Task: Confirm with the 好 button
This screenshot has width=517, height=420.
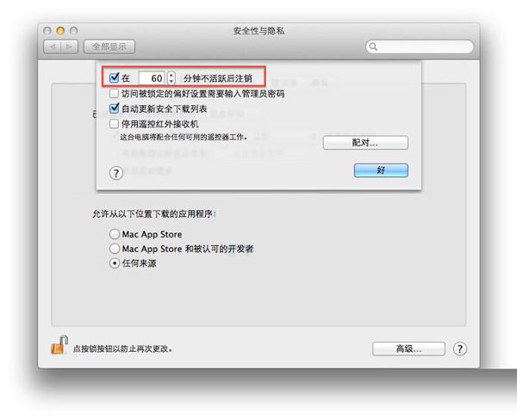Action: [x=381, y=170]
